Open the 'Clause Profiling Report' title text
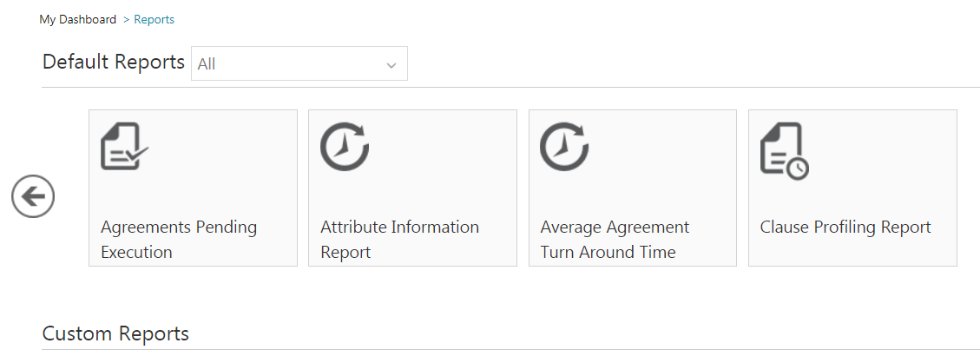The width and height of the screenshot is (980, 363). click(x=845, y=228)
